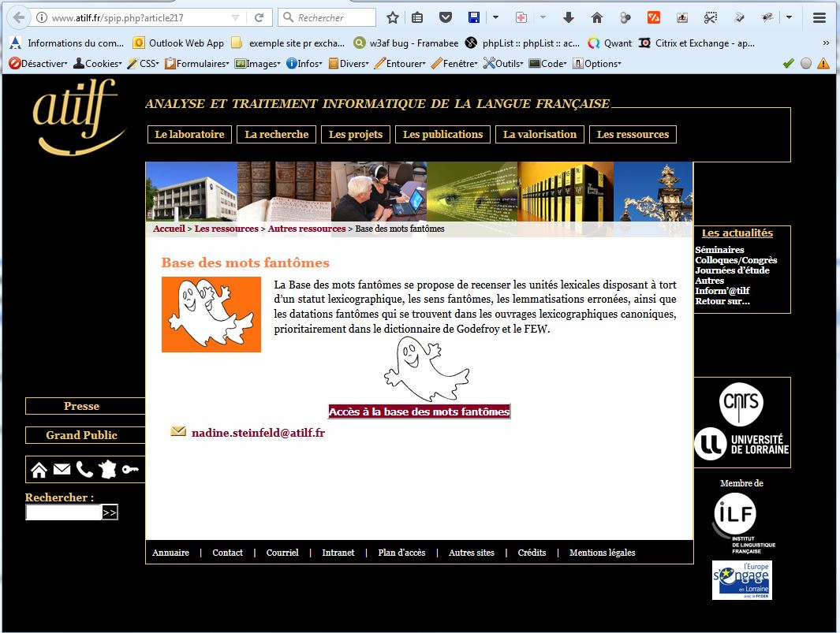Open the Firefox hamburger menu
This screenshot has width=840, height=633.
(819, 17)
